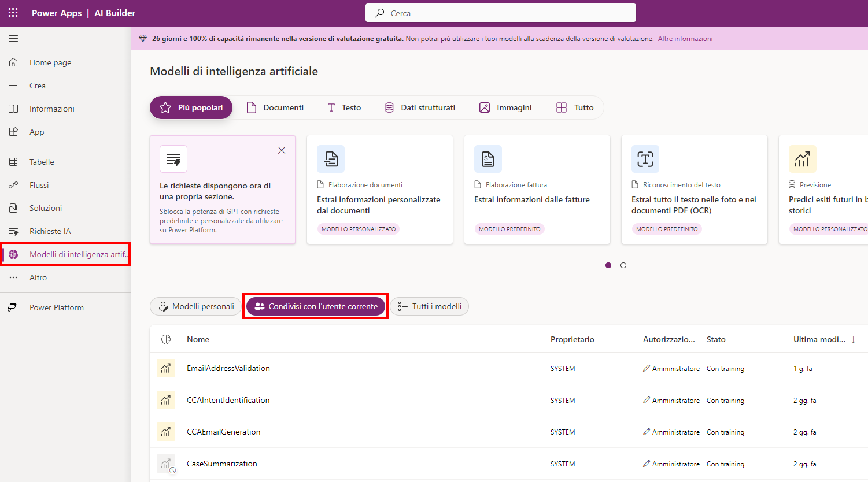Click Amministratore pencil in CCAEmailGeneration row

(x=647, y=432)
